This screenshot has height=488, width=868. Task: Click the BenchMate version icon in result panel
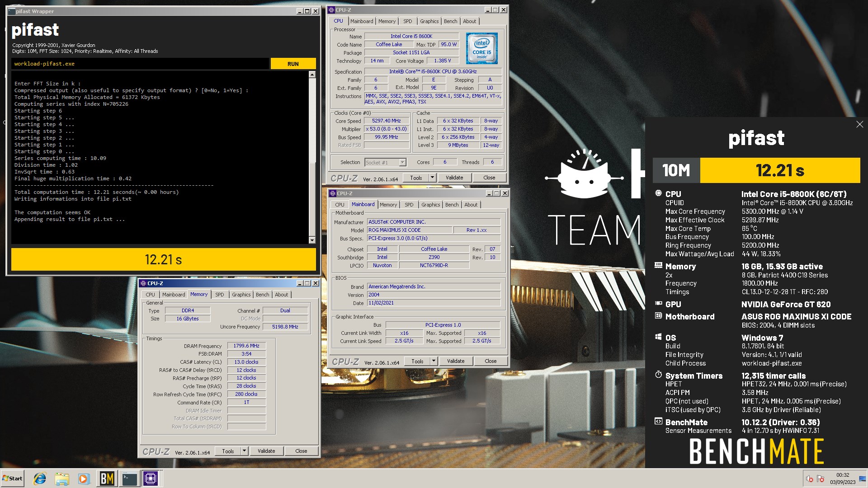[658, 422]
